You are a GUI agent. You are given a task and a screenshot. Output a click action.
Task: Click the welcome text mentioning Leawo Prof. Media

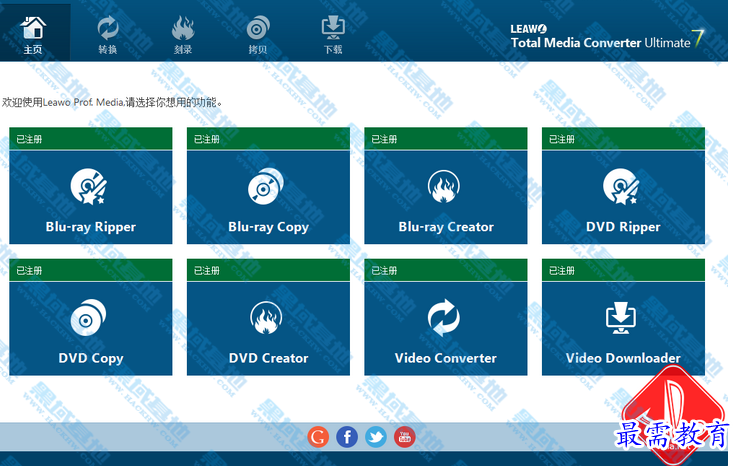(x=112, y=102)
